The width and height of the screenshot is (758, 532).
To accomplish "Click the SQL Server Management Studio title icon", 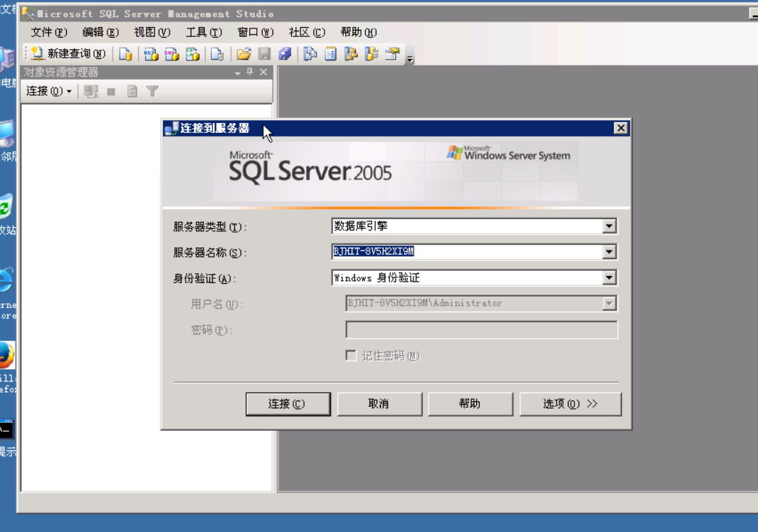I will (x=28, y=14).
